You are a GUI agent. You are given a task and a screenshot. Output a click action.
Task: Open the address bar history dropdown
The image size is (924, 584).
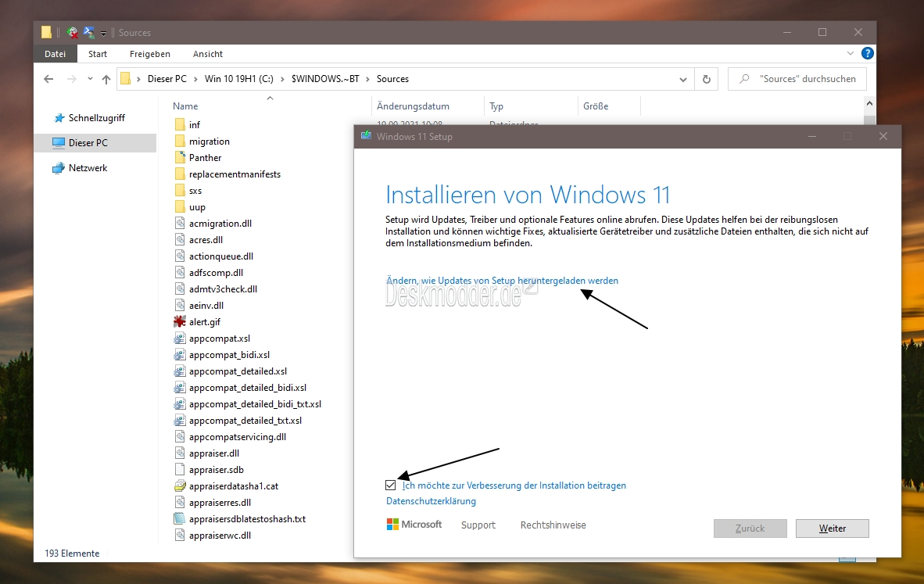click(683, 79)
